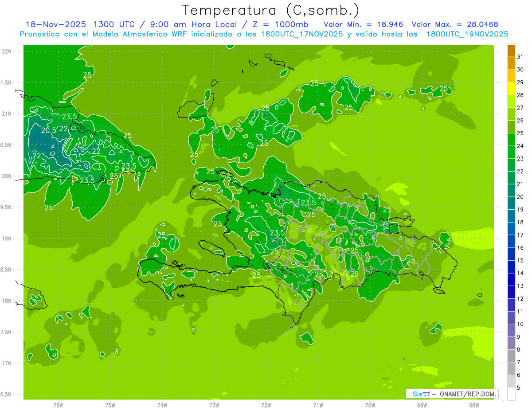Pick the orange swatch between 30 and 31

511,63
